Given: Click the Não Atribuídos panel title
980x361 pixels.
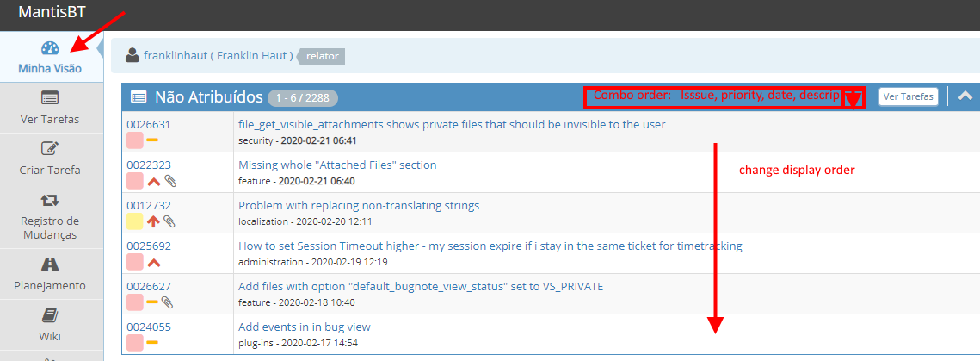Looking at the screenshot, I should click(x=206, y=97).
